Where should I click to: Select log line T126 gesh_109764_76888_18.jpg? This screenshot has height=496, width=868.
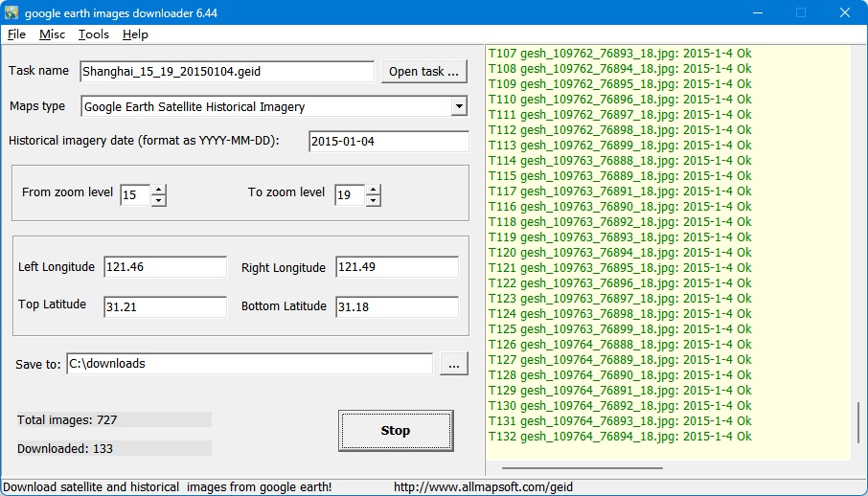[x=620, y=345]
